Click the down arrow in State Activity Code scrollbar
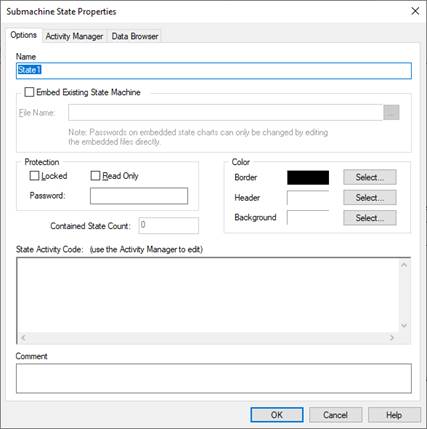The height and width of the screenshot is (429, 427). (404, 325)
